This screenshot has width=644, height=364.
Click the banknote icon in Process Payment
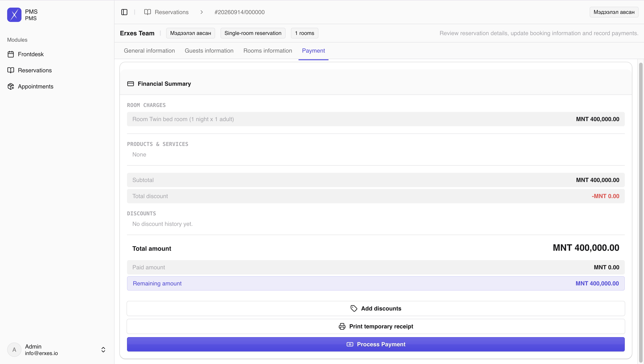(350, 344)
